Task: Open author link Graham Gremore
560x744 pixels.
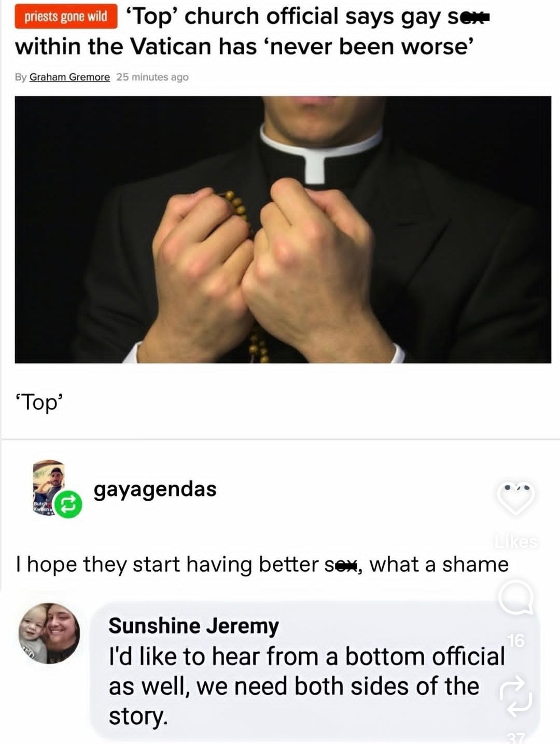Action: click(69, 77)
